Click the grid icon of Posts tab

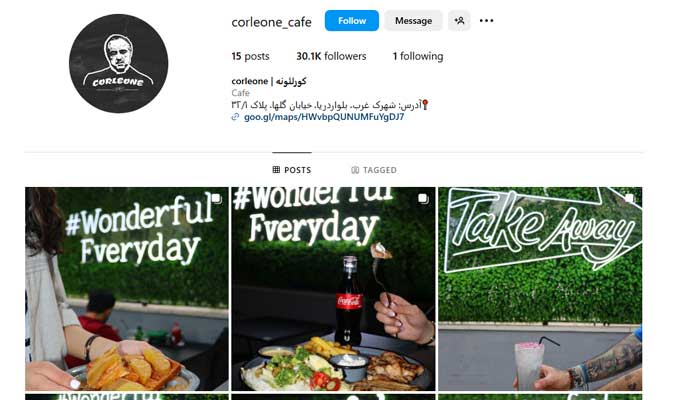tap(276, 170)
